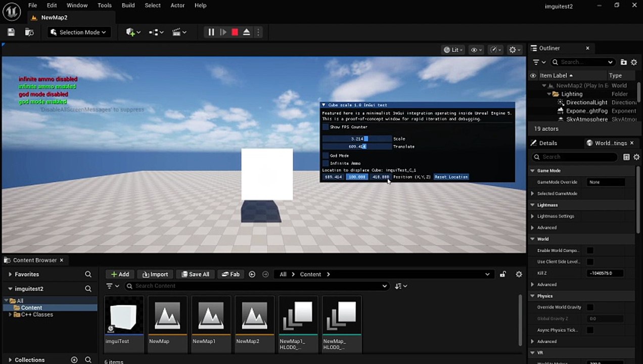This screenshot has height=364, width=643.
Task: Click the Browse content icon in toolbar
Action: (29, 32)
